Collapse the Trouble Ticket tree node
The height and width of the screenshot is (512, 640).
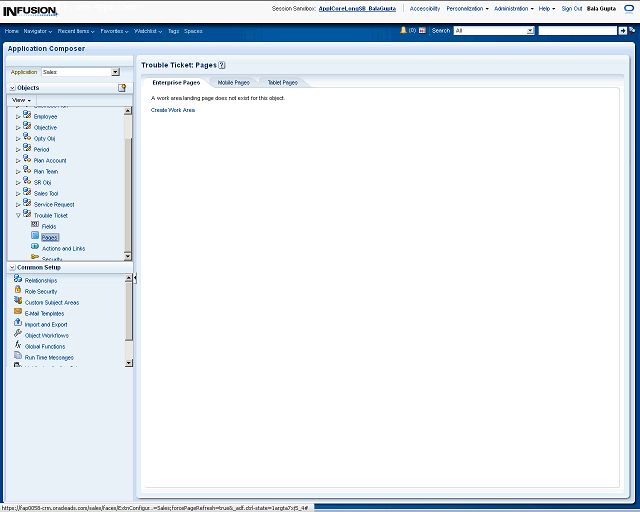click(x=18, y=215)
